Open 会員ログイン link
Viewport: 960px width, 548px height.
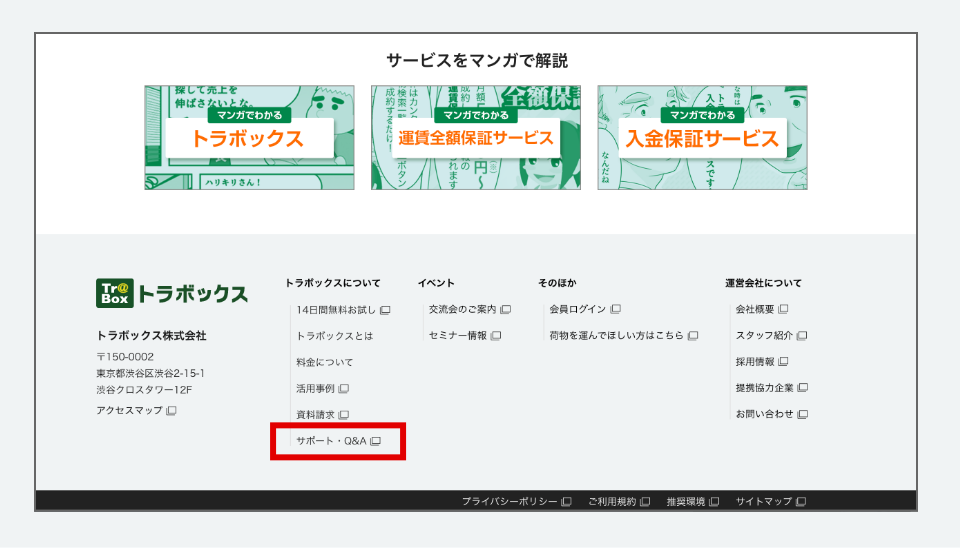pos(578,309)
